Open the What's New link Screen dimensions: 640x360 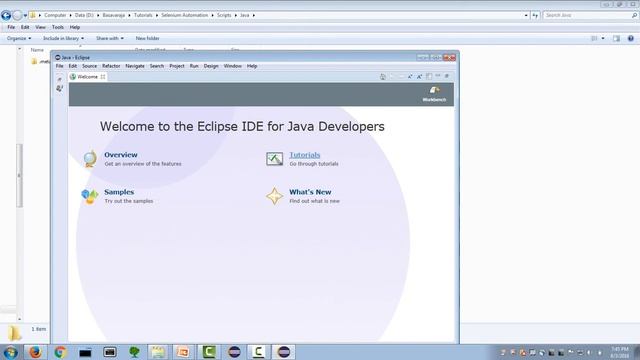(310, 192)
